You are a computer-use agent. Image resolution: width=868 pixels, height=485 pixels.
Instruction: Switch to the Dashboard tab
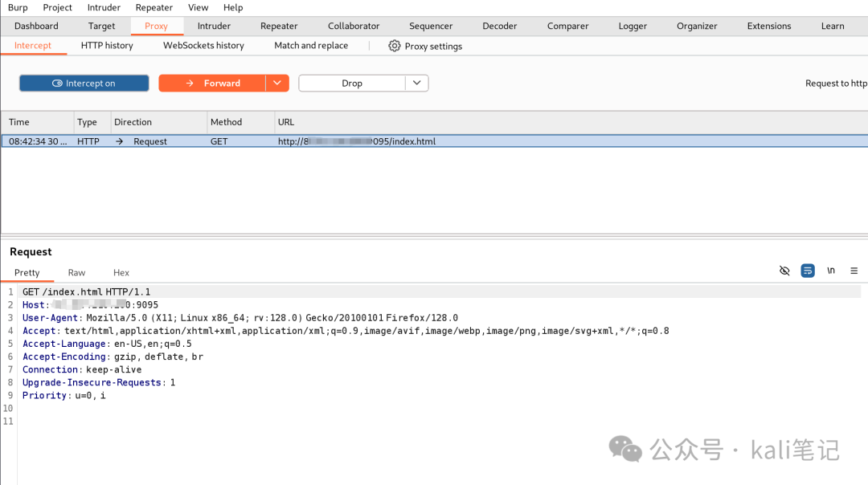coord(36,26)
